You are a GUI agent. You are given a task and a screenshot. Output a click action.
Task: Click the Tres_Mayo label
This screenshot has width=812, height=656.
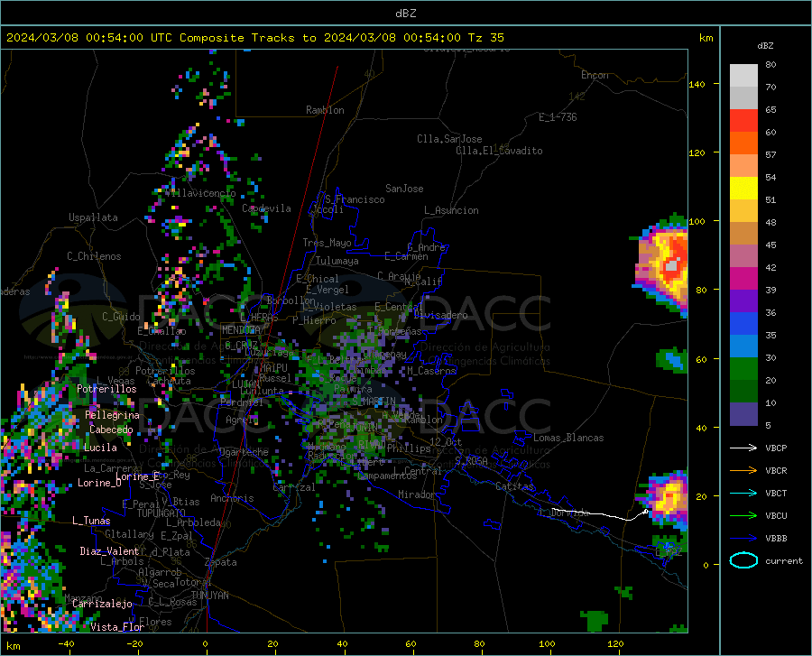pyautogui.click(x=327, y=243)
